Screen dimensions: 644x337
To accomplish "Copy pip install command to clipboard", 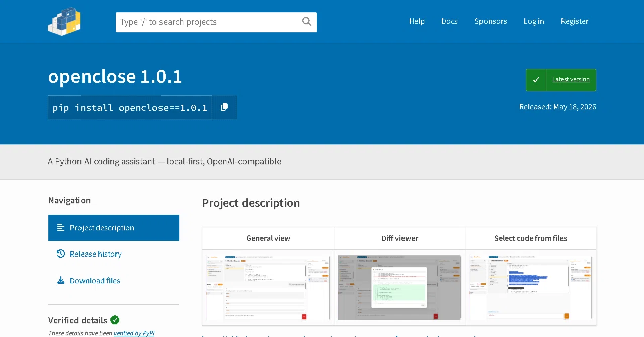I will click(x=224, y=107).
